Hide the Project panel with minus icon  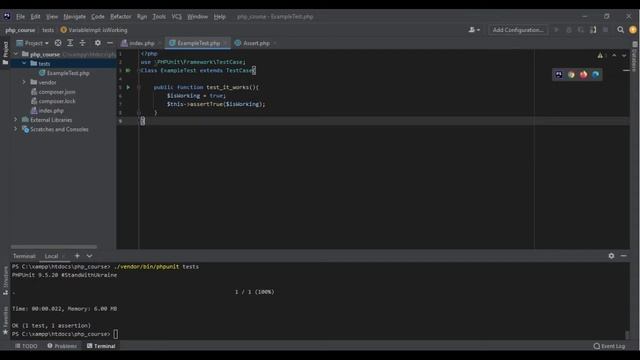110,43
